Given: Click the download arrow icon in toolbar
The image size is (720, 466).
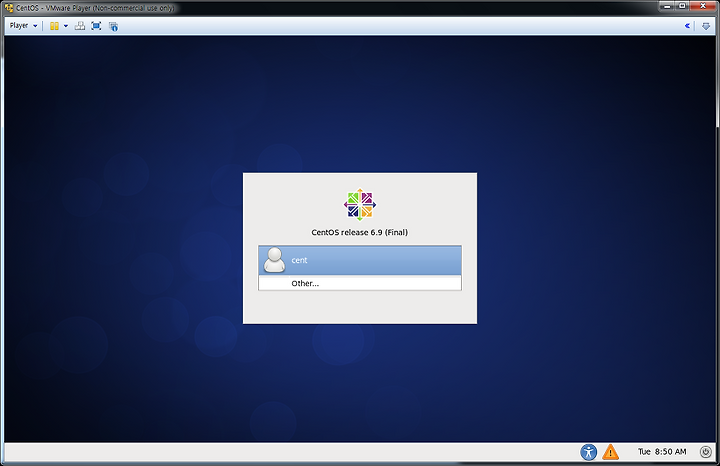Looking at the screenshot, I should tap(706, 26).
